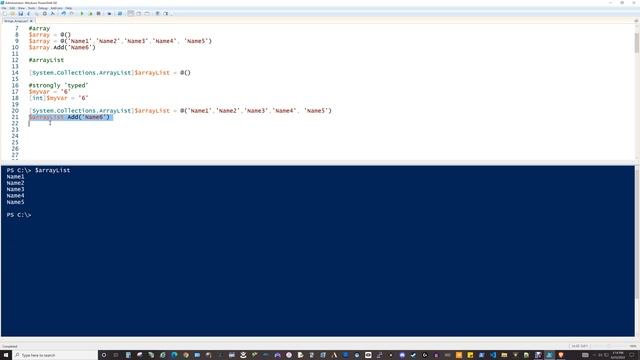Cut the selected text via toolbar
Image resolution: width=640 pixels, height=360 pixels.
pyautogui.click(x=29, y=13)
